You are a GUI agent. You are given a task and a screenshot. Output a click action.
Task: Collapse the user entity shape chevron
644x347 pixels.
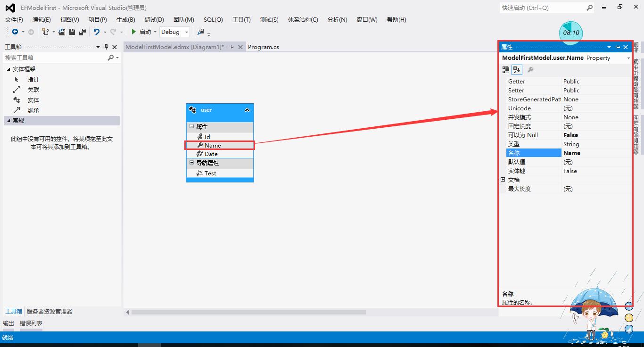[247, 110]
